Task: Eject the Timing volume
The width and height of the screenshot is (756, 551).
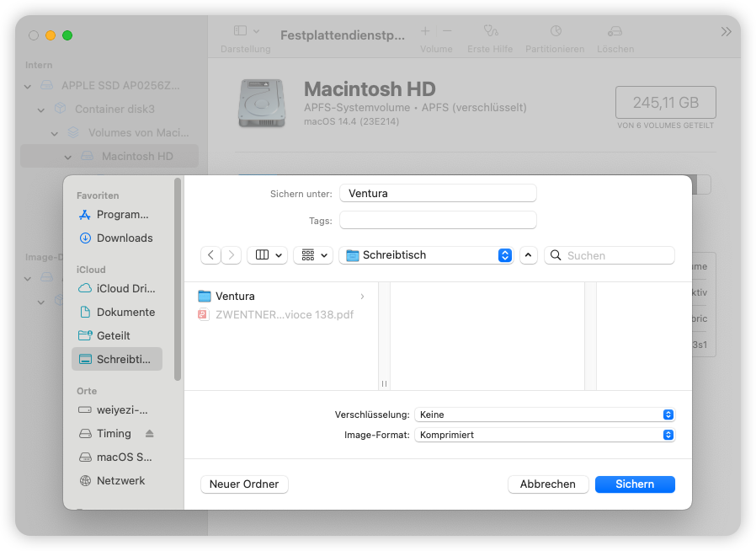Action: [150, 433]
